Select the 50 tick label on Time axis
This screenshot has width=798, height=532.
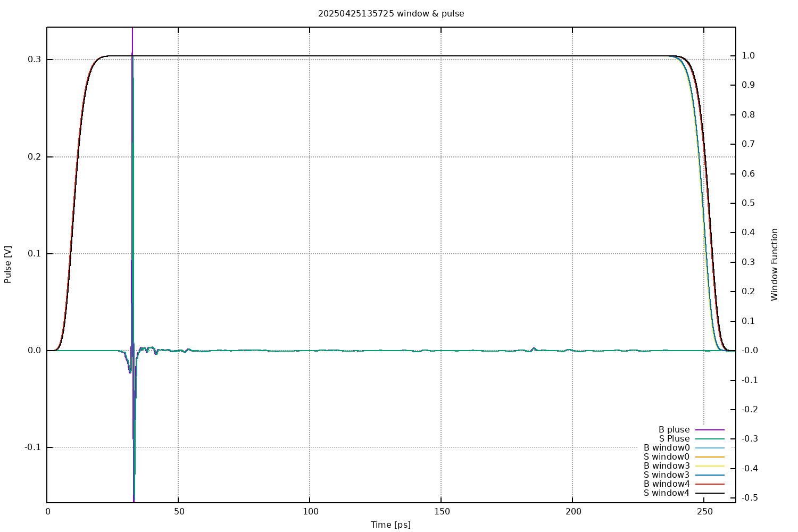(179, 512)
